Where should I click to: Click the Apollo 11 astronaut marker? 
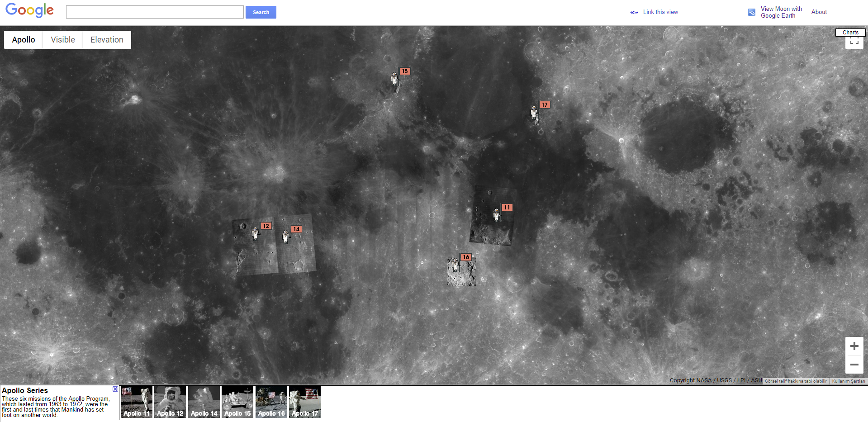[496, 215]
